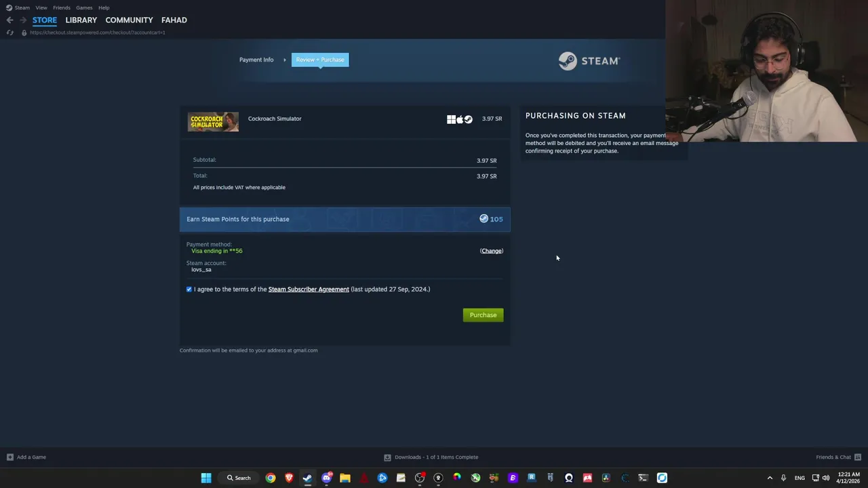Click the network tray icon
868x488 pixels.
[816, 478]
